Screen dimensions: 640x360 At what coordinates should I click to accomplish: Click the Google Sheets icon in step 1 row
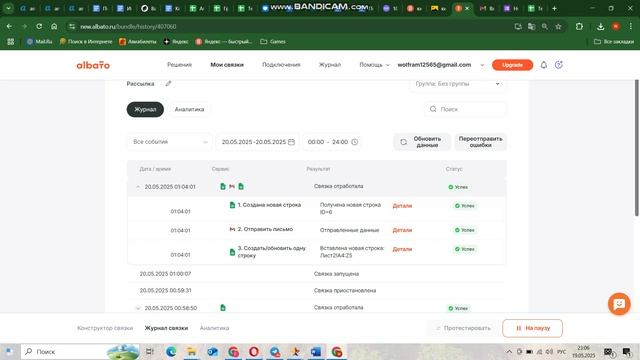pos(232,205)
